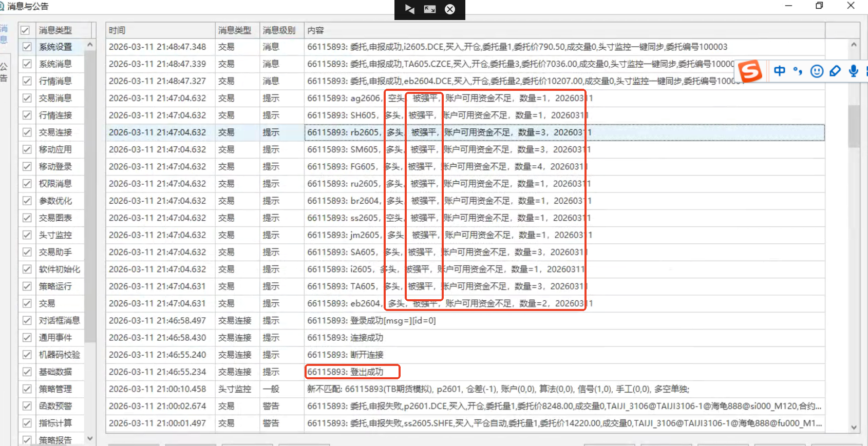The height and width of the screenshot is (446, 868).
Task: Toggle the 头寸监控 message type checkbox
Action: (27, 235)
